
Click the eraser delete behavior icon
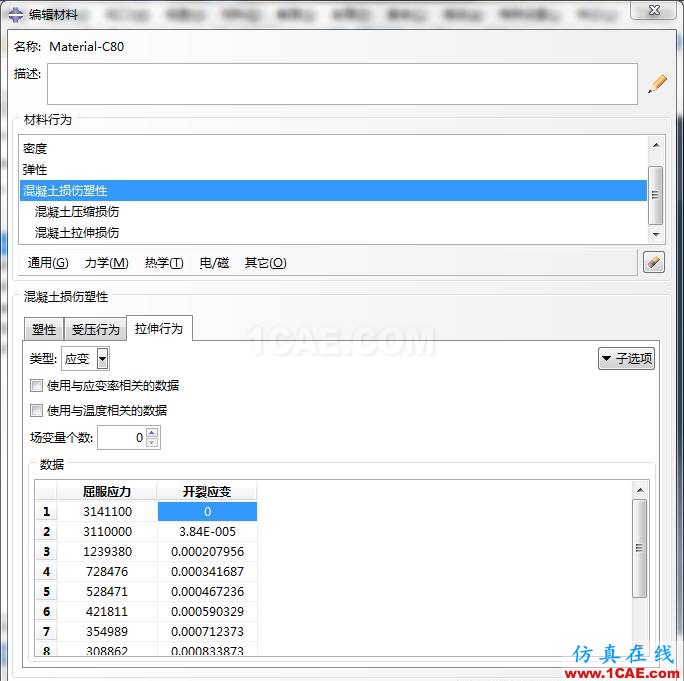653,262
